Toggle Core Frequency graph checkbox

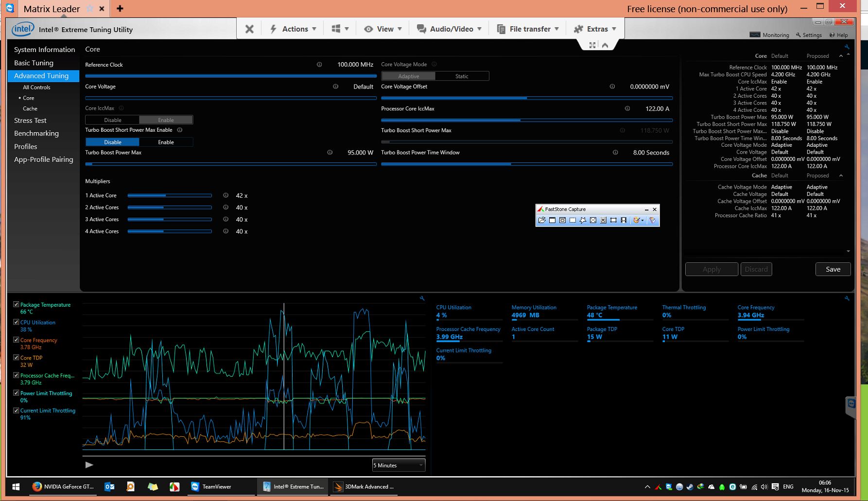tap(16, 340)
